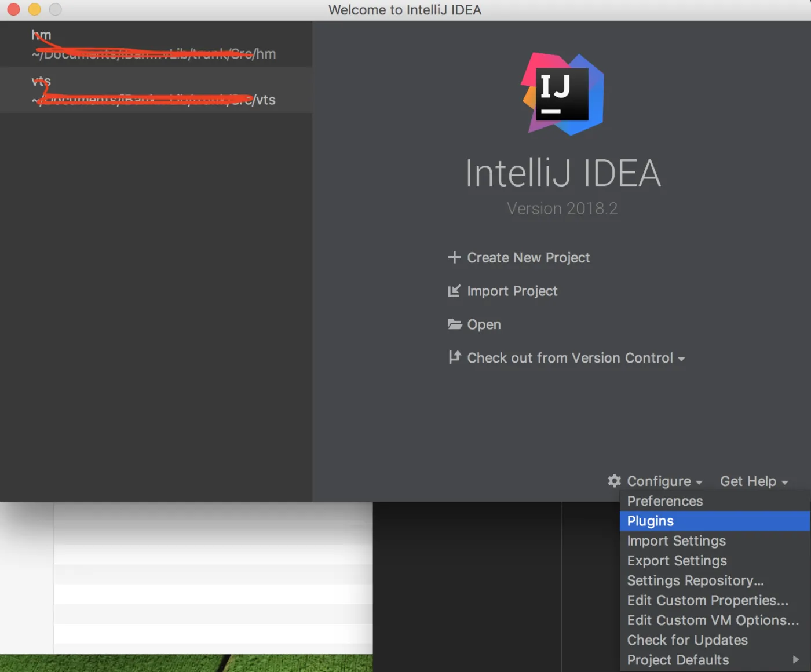Choose Export Settings menu item
This screenshot has height=672, width=811.
(x=715, y=561)
